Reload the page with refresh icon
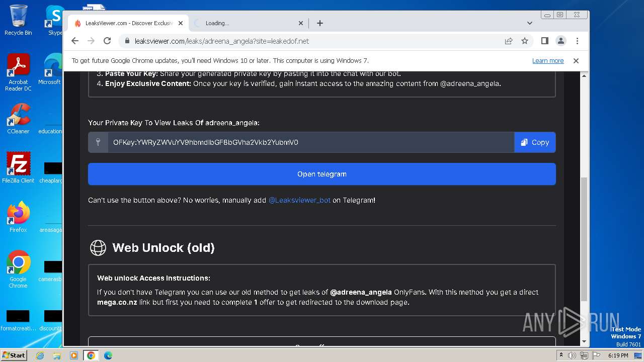The image size is (644, 362). [107, 41]
